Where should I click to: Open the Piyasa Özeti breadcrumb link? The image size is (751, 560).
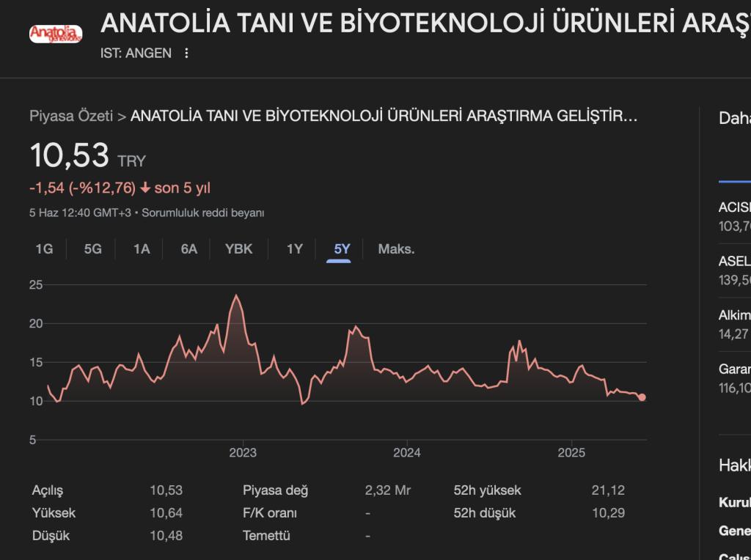click(x=71, y=116)
